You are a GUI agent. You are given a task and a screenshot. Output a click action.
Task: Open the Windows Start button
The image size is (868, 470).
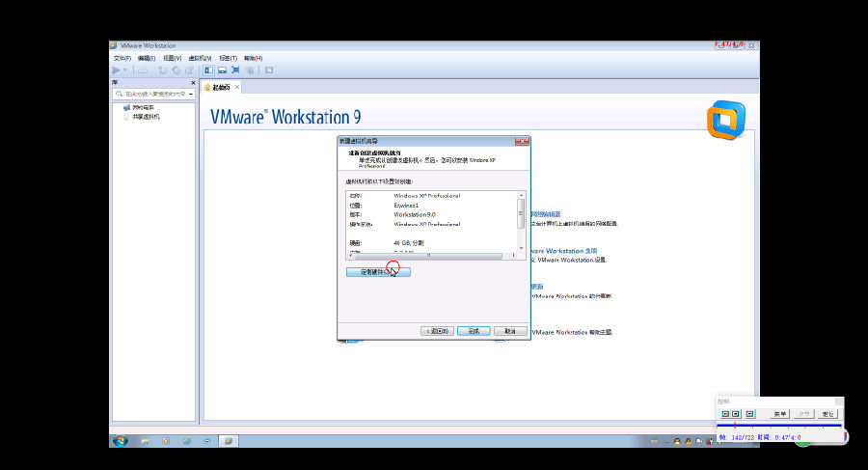(x=121, y=441)
